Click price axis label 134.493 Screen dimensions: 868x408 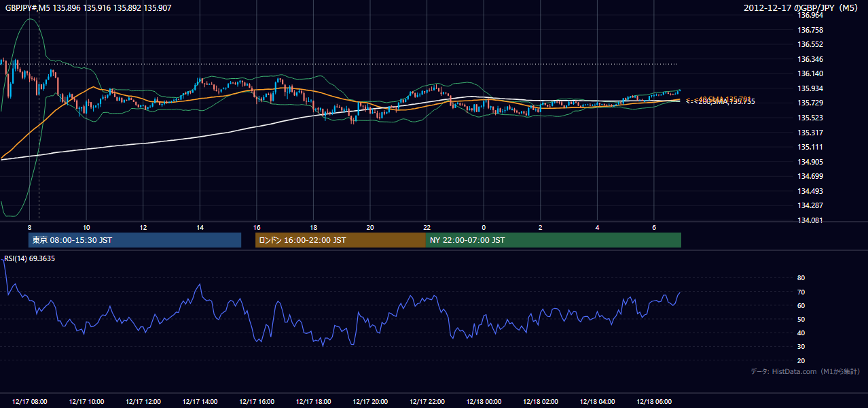[810, 191]
